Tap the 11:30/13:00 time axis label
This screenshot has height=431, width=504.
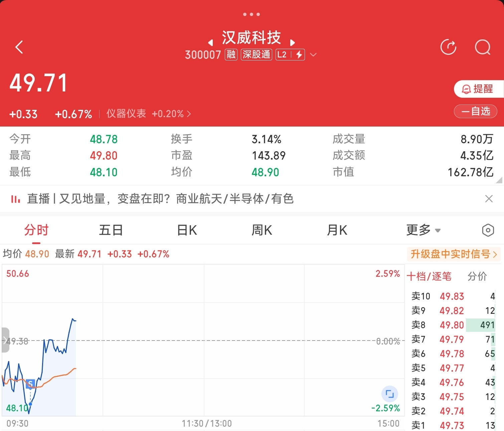coord(207,424)
